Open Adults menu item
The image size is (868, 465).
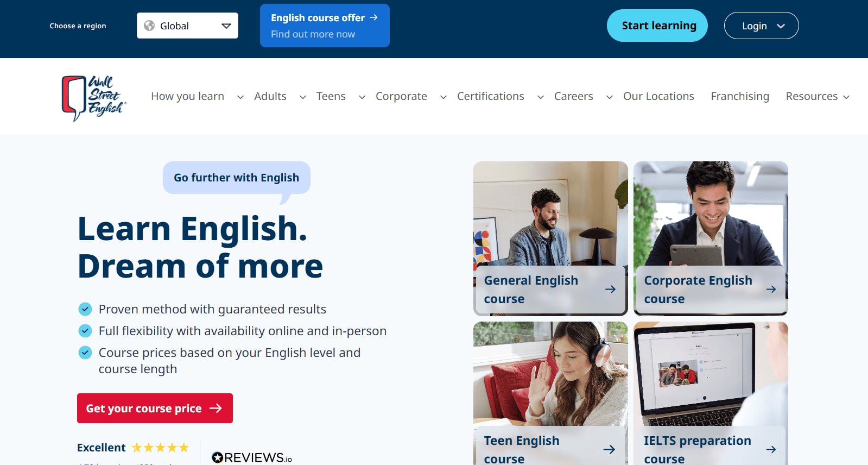[x=270, y=96]
